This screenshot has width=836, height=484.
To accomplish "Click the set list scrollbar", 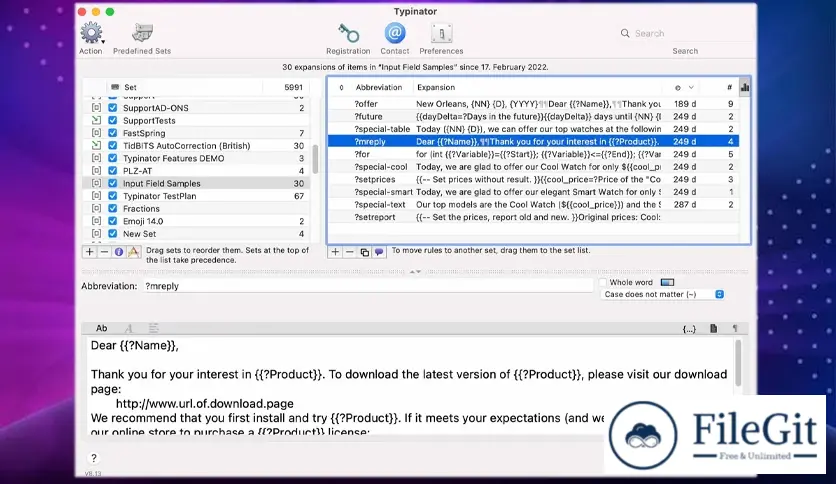I will (x=315, y=159).
